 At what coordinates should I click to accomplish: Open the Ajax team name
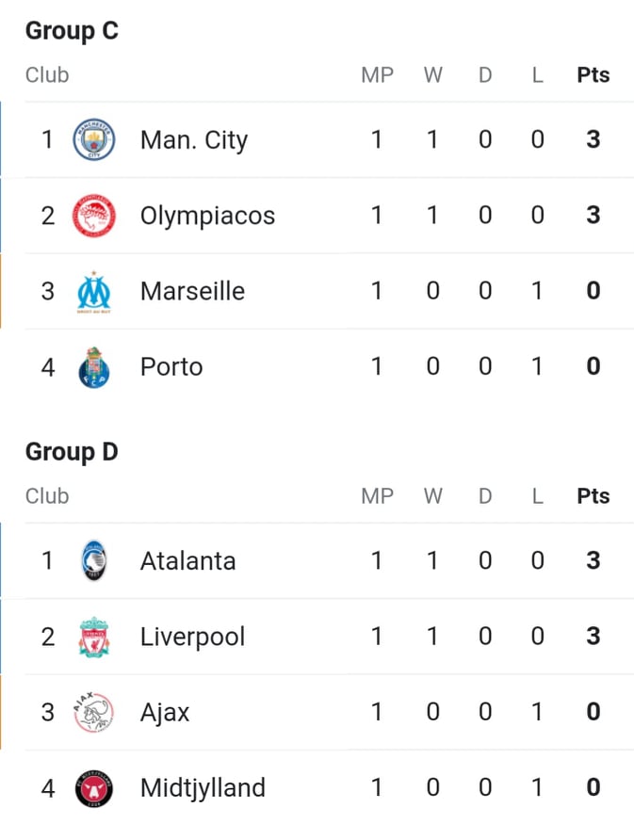165,714
